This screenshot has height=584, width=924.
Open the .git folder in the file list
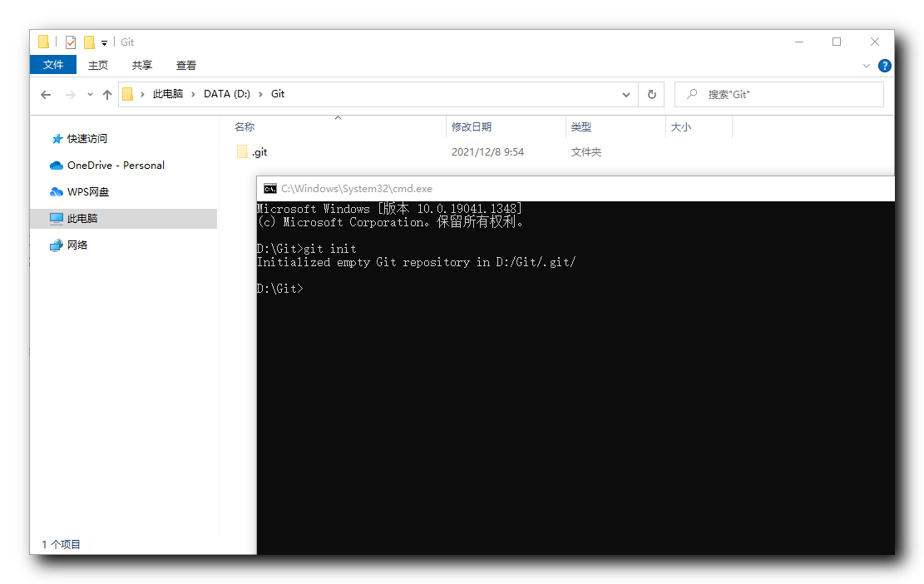259,151
